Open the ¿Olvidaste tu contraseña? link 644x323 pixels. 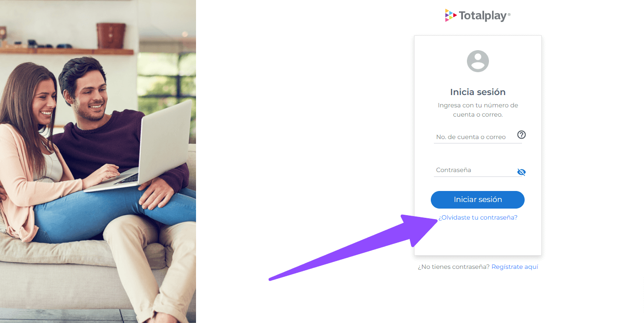pos(478,217)
